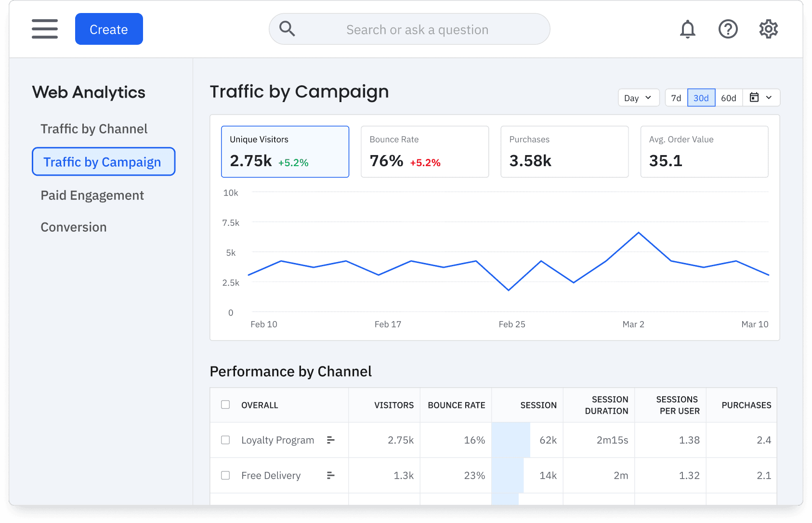Image resolution: width=812 pixels, height=523 pixels.
Task: Expand the Day granularity dropdown
Action: pyautogui.click(x=638, y=98)
